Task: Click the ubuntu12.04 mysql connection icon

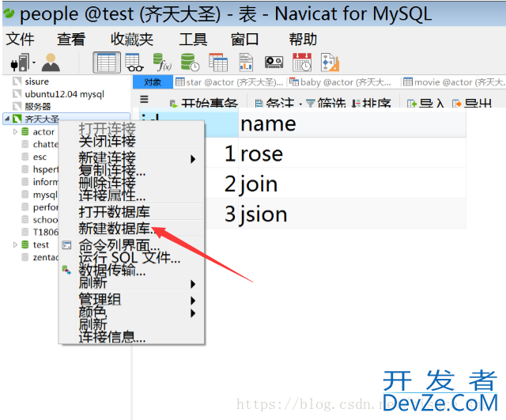Action: click(17, 94)
